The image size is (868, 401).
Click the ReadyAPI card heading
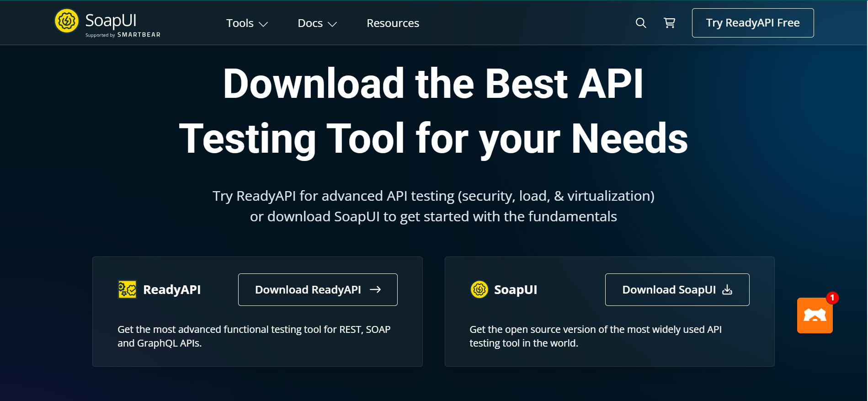click(172, 289)
